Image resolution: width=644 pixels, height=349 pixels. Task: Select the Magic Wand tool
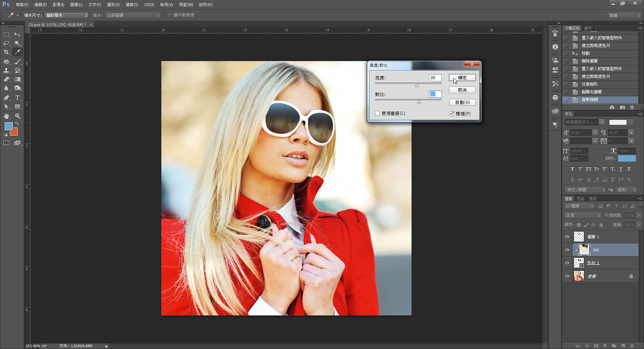(x=17, y=43)
